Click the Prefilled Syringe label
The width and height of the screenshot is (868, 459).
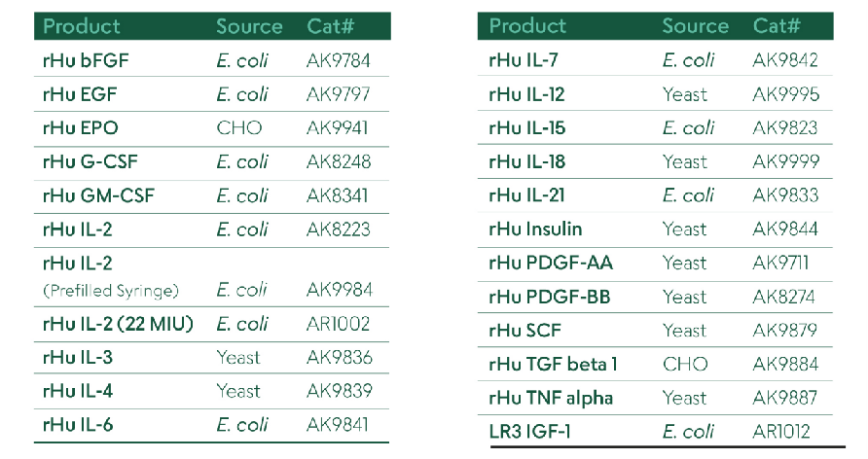tap(110, 290)
